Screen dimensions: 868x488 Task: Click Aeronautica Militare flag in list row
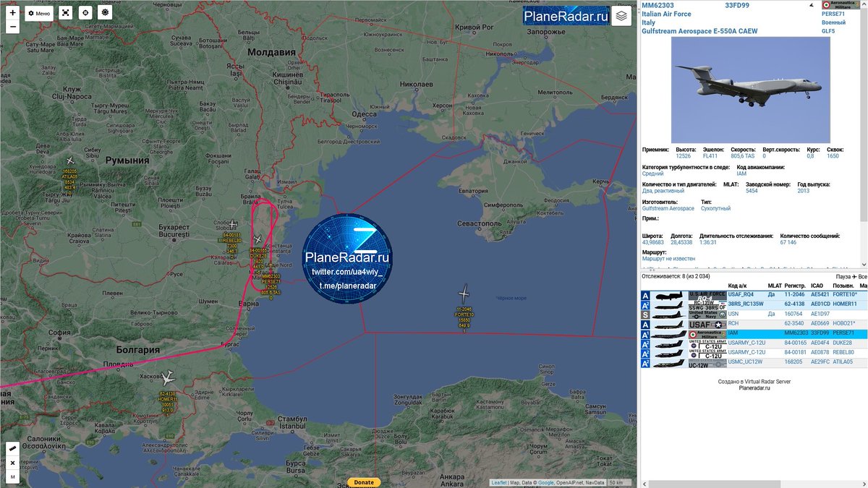tap(707, 334)
